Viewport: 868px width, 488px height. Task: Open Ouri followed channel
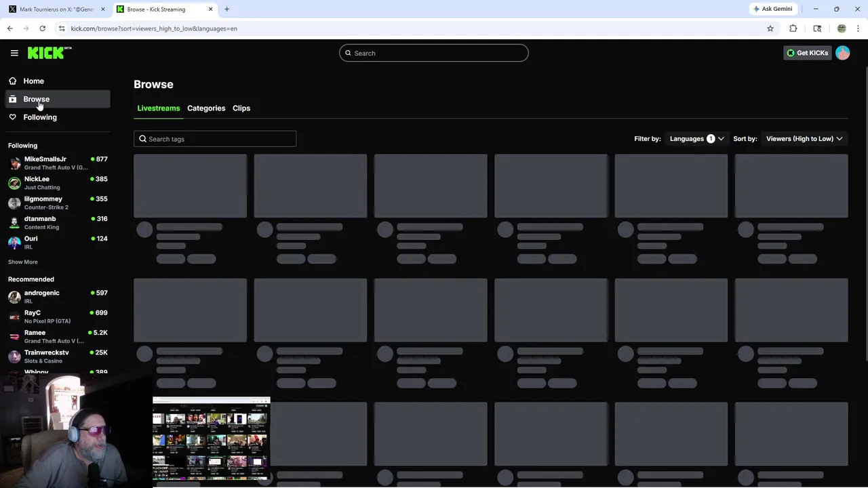pyautogui.click(x=58, y=243)
